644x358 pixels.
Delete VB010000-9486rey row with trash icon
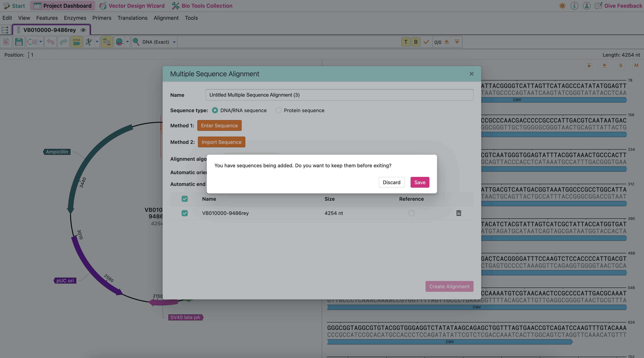tap(459, 213)
